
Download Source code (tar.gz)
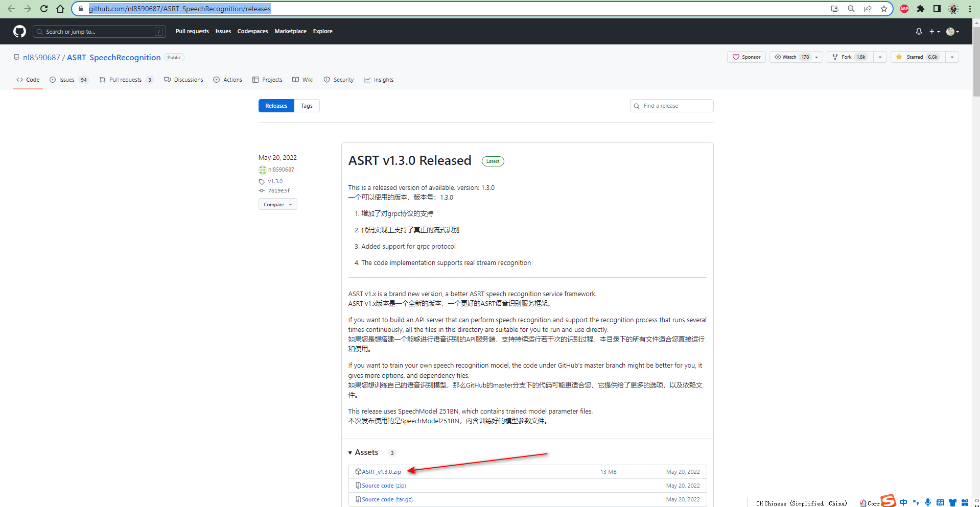[387, 499]
